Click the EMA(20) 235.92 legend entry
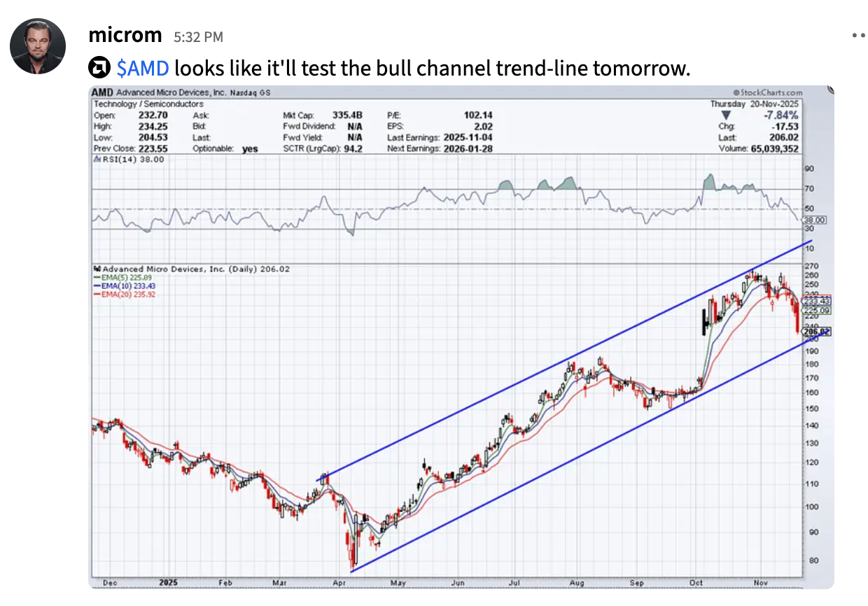Screen dimensions: 868x606 (x=126, y=295)
